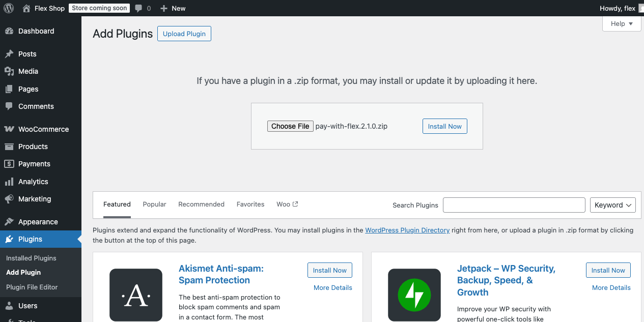Open the WordPress Plugin Directory link
The width and height of the screenshot is (644, 322).
[x=407, y=230]
